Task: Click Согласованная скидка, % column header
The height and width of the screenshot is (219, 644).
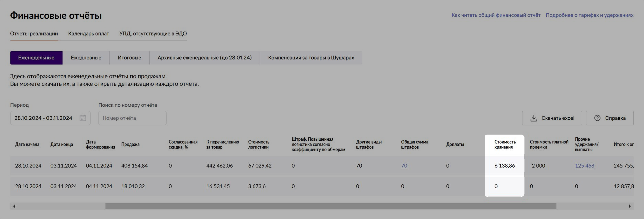Action: click(x=183, y=144)
